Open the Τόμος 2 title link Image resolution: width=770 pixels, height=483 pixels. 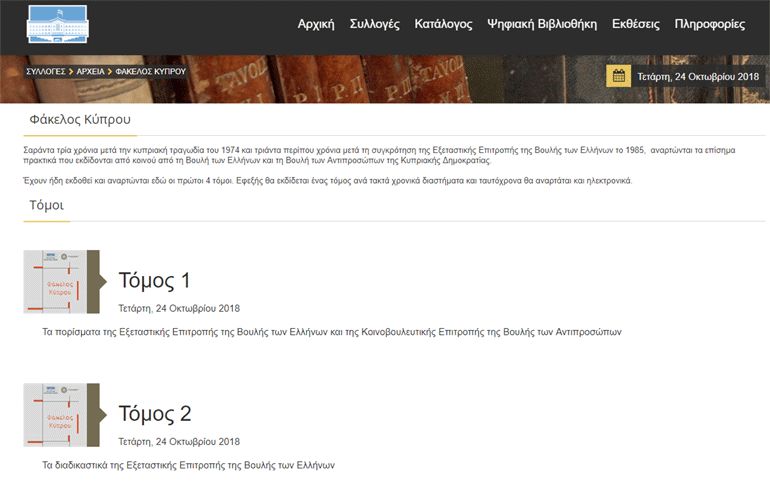tap(154, 413)
